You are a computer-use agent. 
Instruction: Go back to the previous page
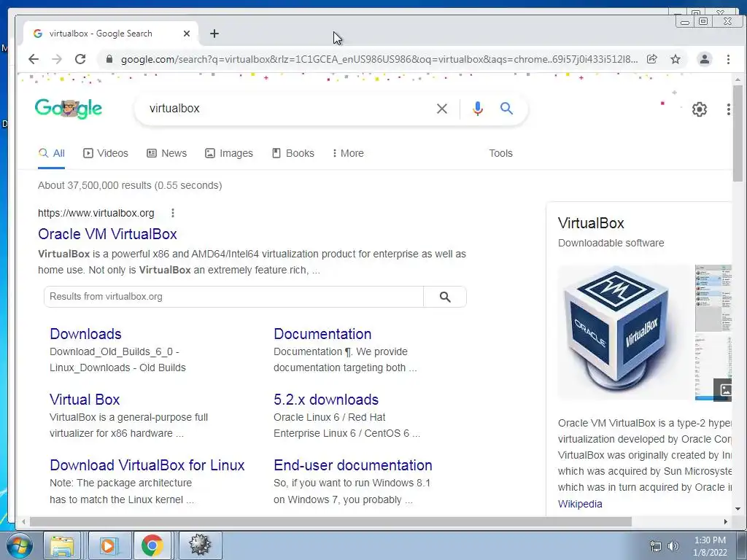click(x=34, y=59)
